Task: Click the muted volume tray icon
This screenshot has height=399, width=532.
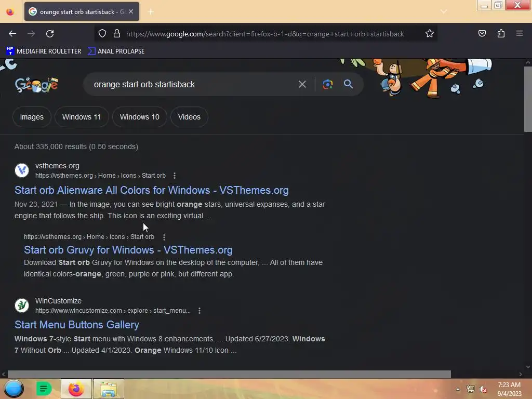Action: tap(483, 389)
